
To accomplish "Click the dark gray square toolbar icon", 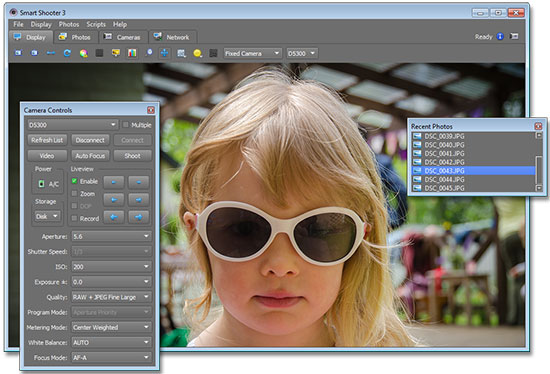I will tap(100, 53).
